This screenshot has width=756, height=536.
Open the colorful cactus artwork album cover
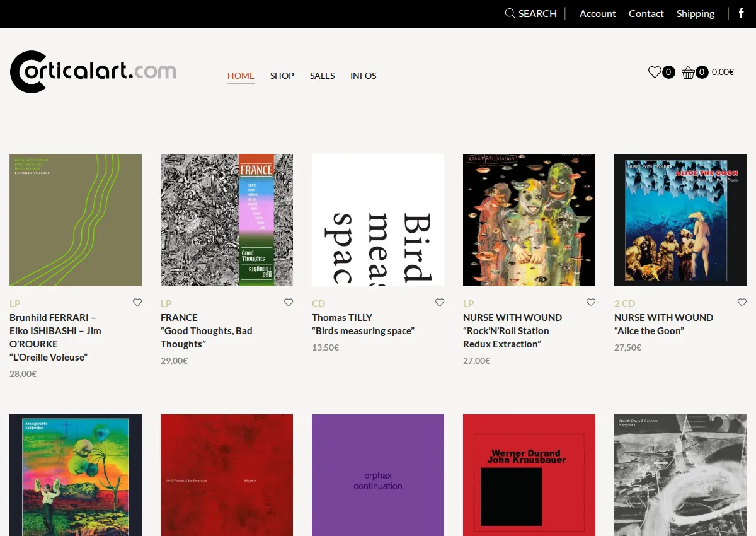coord(76,475)
